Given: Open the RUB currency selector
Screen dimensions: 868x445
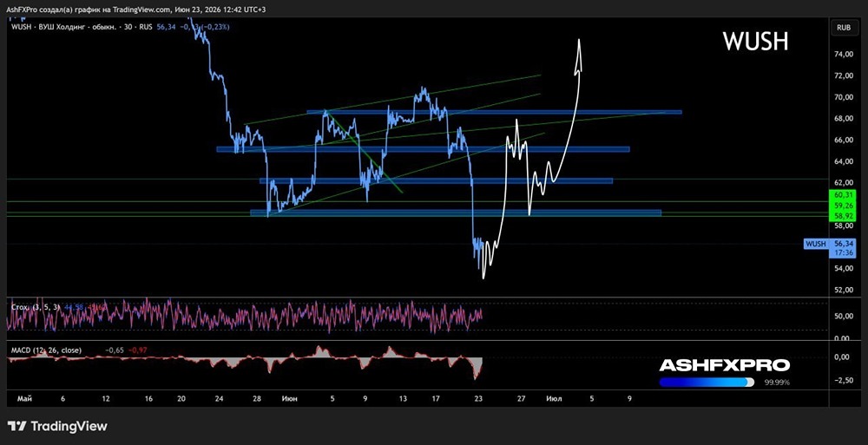Looking at the screenshot, I should click(844, 27).
